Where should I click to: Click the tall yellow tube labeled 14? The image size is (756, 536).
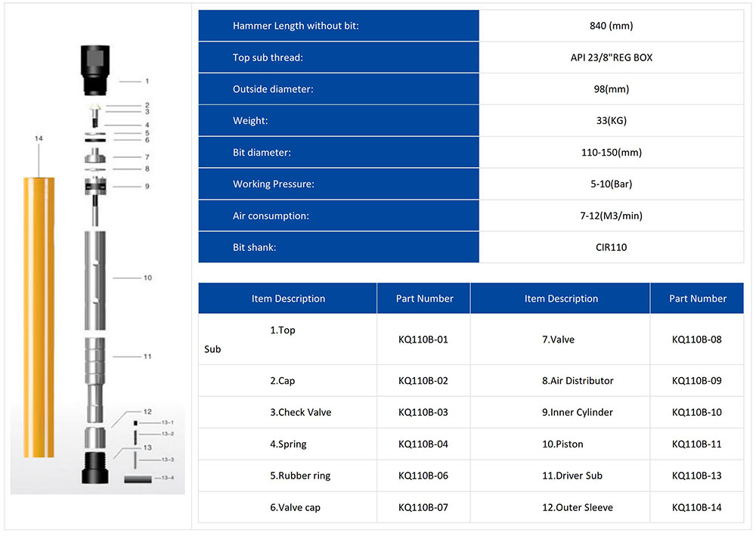(x=39, y=316)
